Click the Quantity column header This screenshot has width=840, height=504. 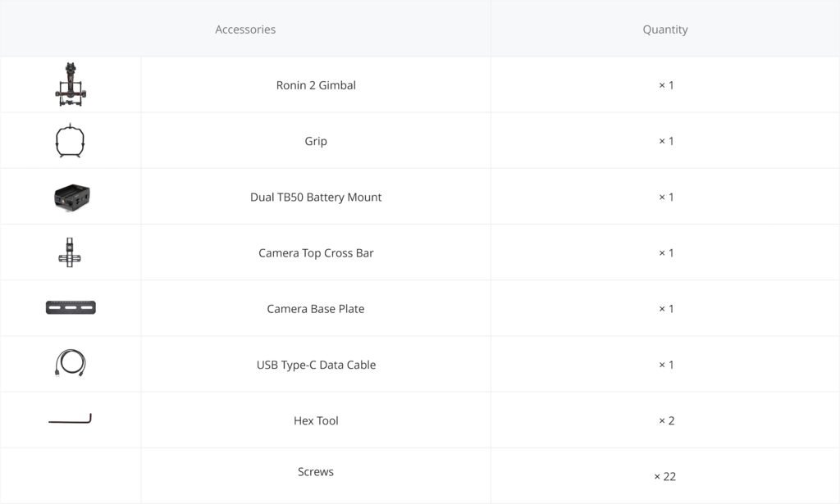[665, 30]
